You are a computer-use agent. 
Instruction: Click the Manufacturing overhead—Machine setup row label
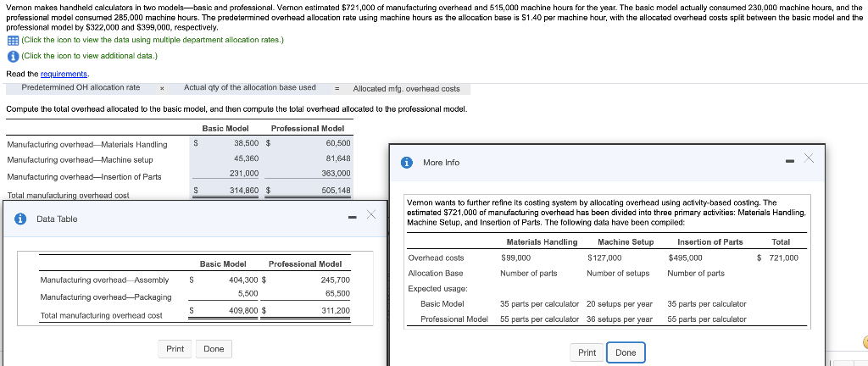tap(80, 160)
